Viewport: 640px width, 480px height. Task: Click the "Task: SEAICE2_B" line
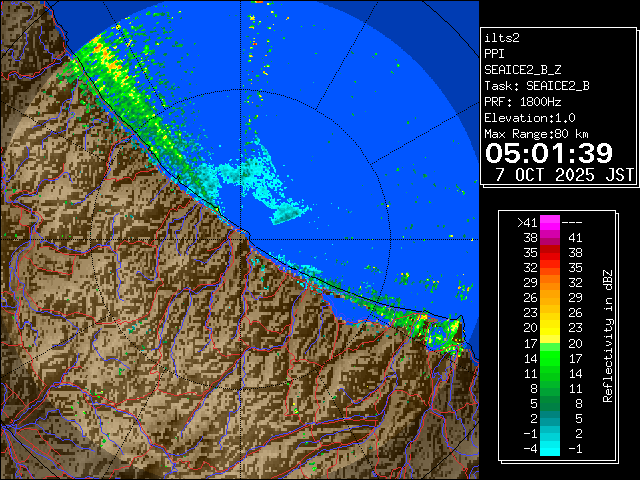[x=536, y=85]
